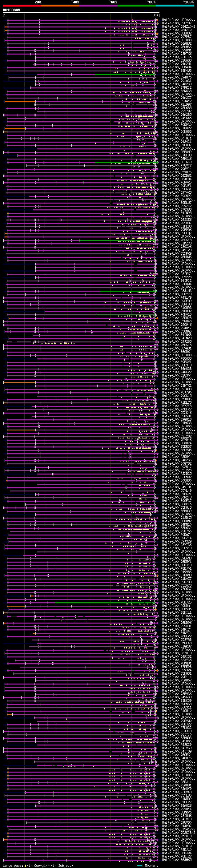Open hit UniRef100_B6QR64

[177, 352]
